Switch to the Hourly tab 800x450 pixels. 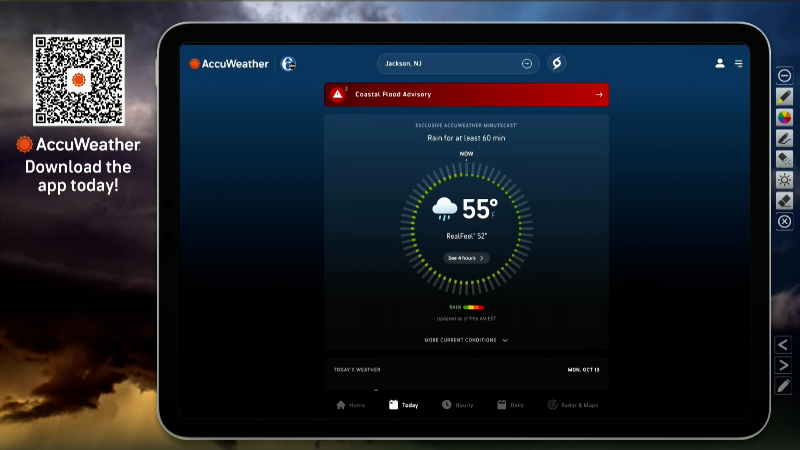(x=458, y=405)
